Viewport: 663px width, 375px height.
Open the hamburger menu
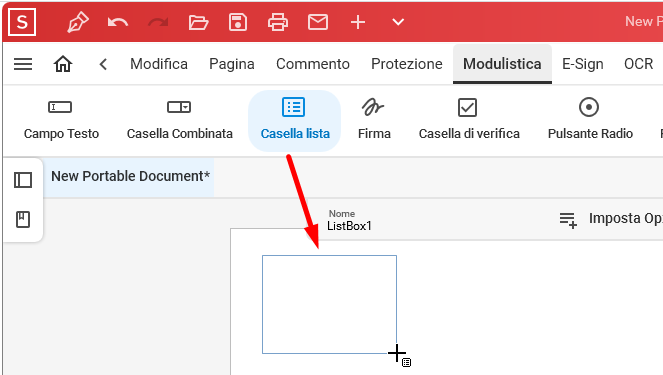click(x=23, y=64)
